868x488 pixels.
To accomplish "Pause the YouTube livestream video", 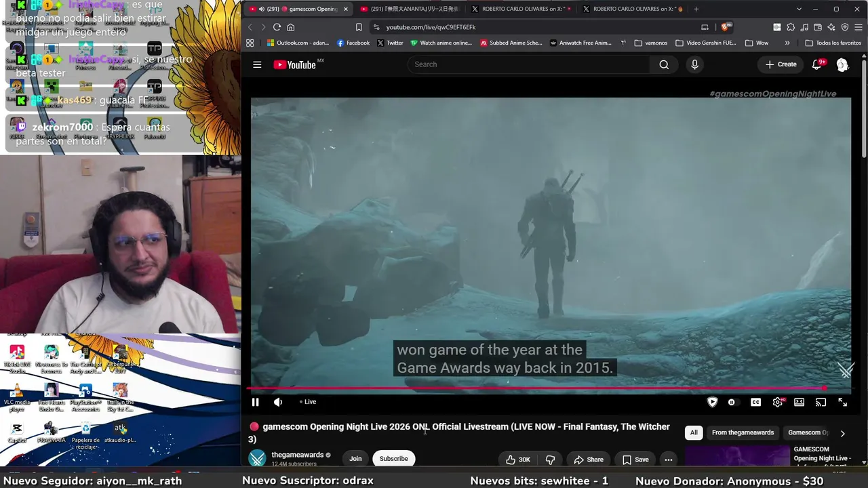I will 256,402.
